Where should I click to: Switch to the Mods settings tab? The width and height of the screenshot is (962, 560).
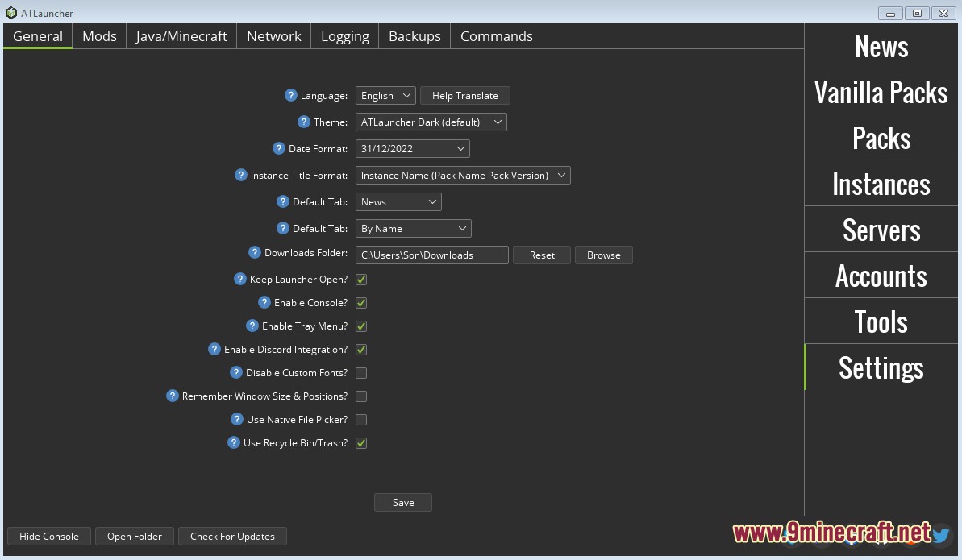click(99, 36)
